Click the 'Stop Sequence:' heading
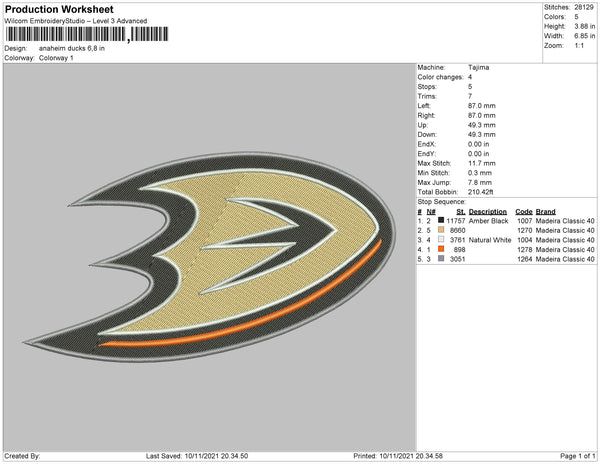 point(442,202)
